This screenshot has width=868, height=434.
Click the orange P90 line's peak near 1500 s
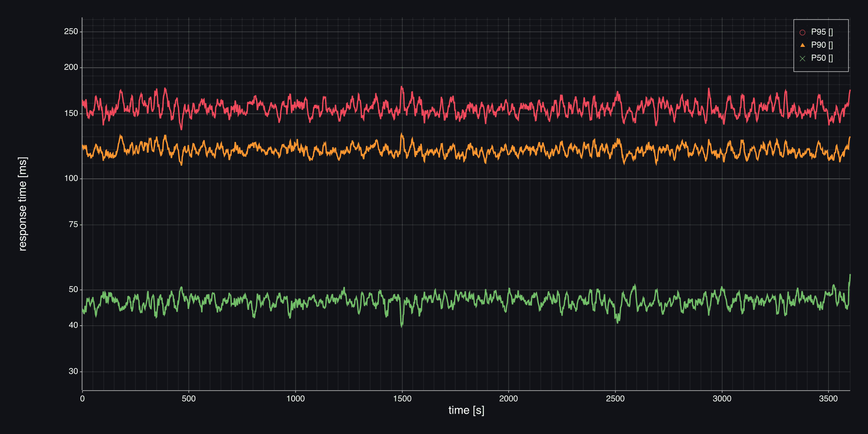tap(401, 134)
